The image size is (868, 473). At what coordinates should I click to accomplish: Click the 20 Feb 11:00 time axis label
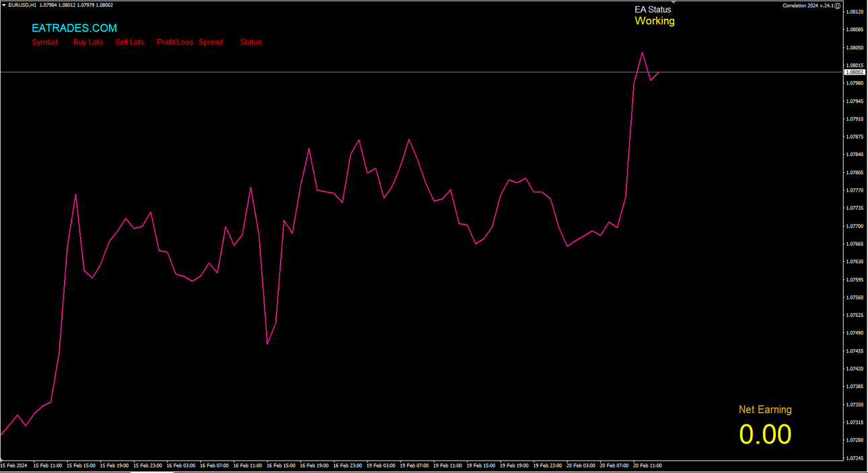point(647,466)
